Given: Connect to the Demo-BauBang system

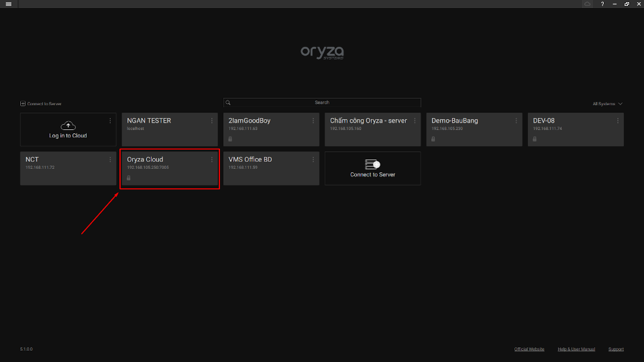Looking at the screenshot, I should click(x=474, y=129).
